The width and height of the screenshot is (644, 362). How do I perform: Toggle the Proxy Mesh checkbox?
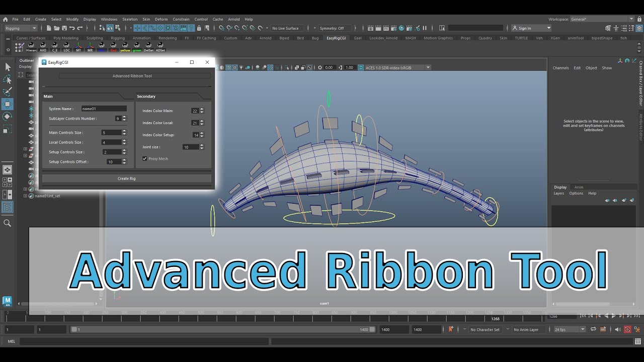click(145, 159)
